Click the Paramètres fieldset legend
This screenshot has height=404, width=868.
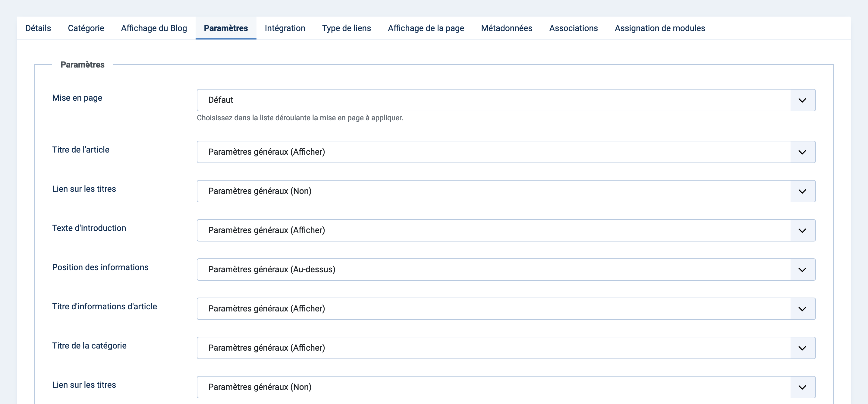pyautogui.click(x=83, y=65)
